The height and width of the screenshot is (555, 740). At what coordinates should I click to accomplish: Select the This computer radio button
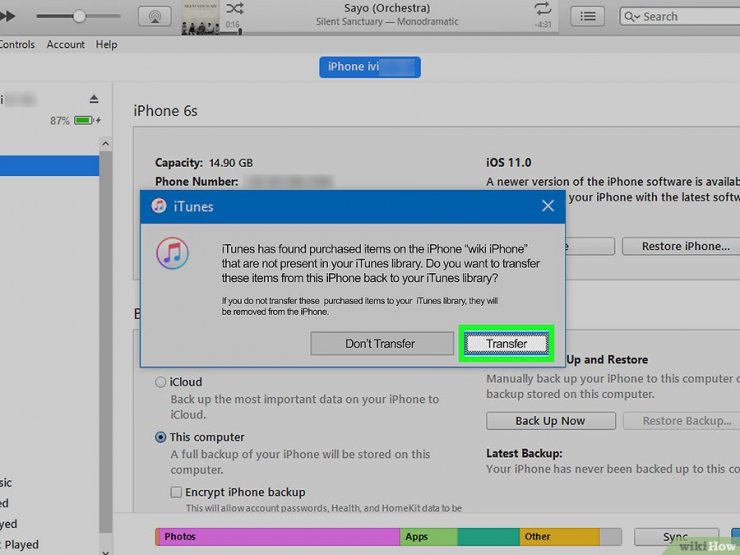[x=160, y=437]
